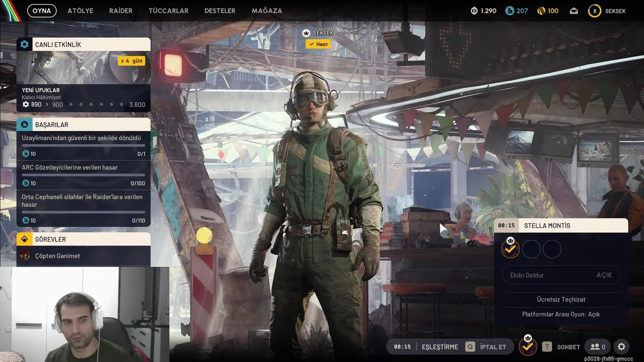Open the SEKSEK profile name in top bar
The width and height of the screenshot is (644, 362).
pyautogui.click(x=615, y=11)
